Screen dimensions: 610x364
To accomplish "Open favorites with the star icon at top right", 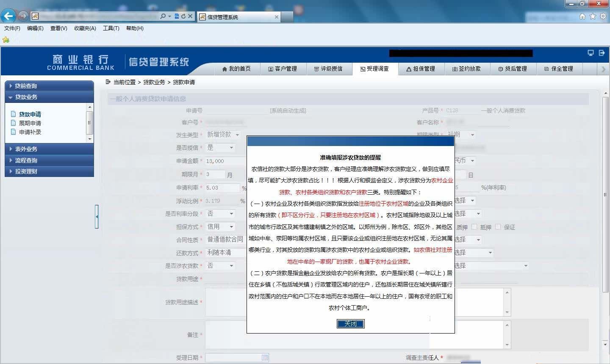I will pyautogui.click(x=593, y=17).
